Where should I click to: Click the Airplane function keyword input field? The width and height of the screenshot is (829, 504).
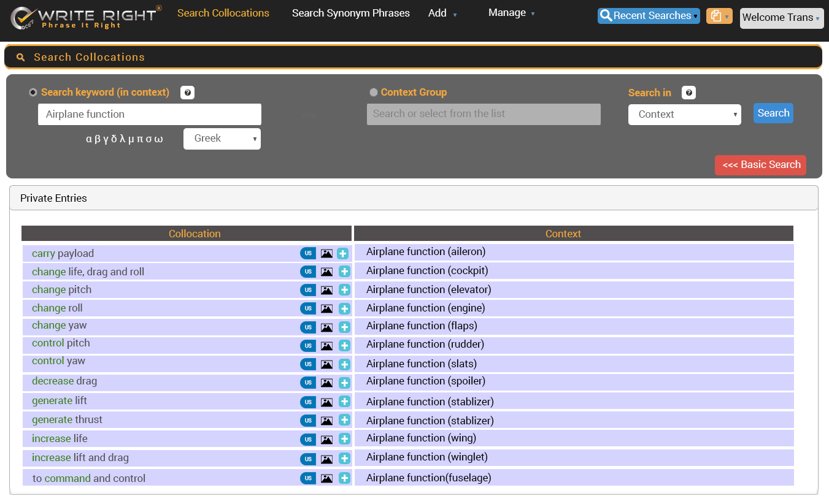point(149,115)
